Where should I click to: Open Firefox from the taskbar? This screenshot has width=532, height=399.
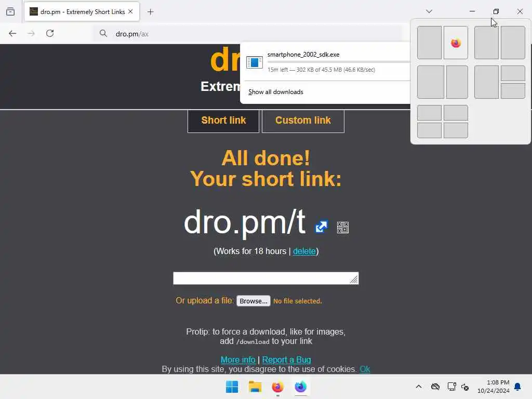pyautogui.click(x=277, y=387)
